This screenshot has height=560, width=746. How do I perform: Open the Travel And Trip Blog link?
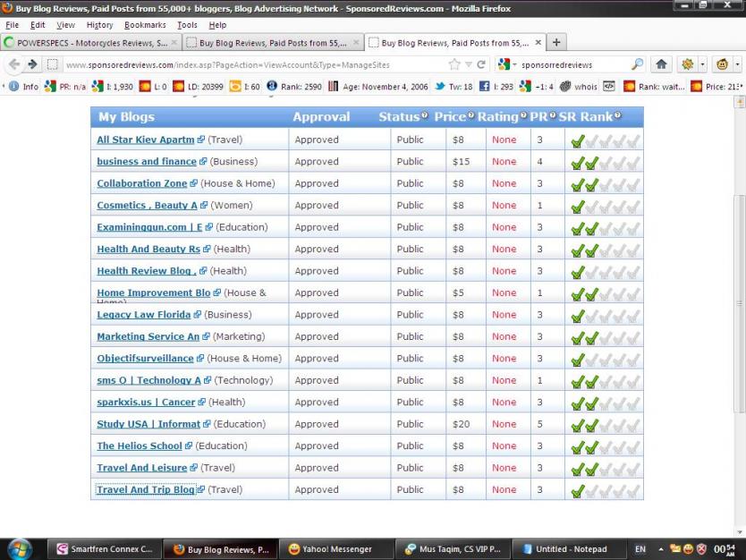(146, 489)
